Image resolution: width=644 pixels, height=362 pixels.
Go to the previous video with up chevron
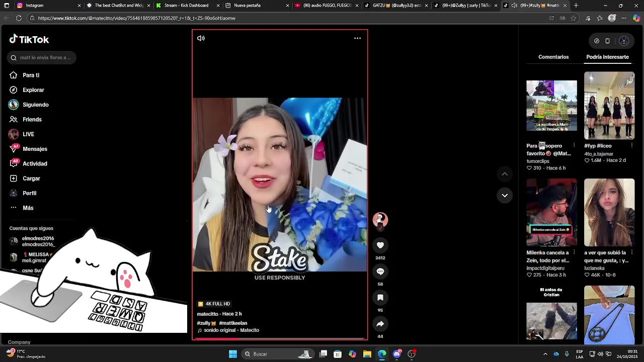[x=505, y=174]
